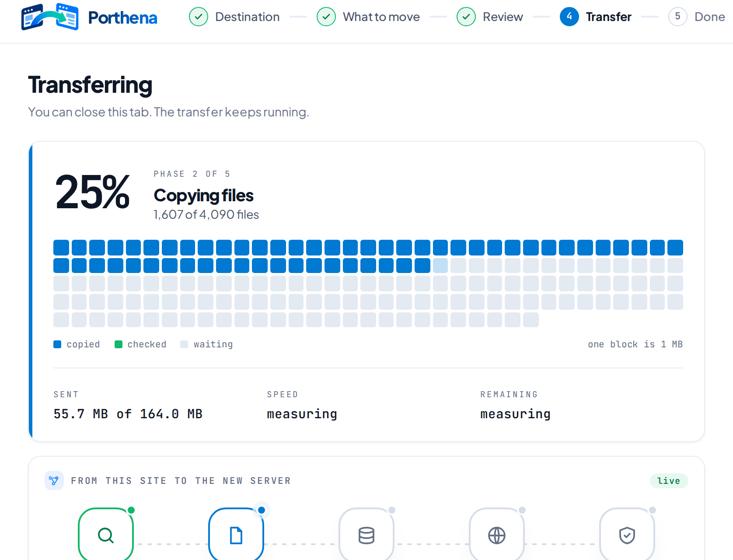733x560 pixels.
Task: Click the blue copied legend swatch
Action: (57, 344)
